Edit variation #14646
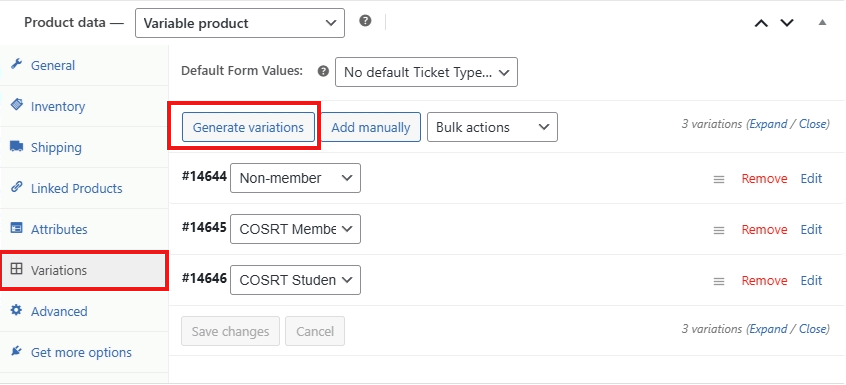Viewport: 846px width, 385px height. pos(811,280)
